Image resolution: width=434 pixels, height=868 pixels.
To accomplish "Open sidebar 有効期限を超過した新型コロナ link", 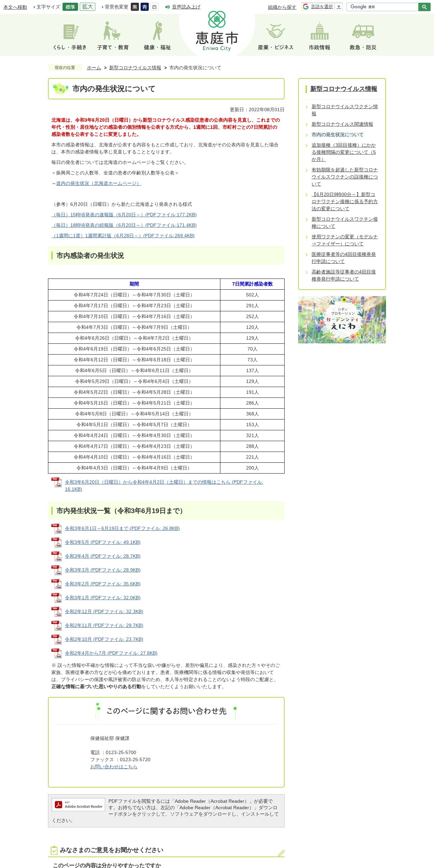I will pyautogui.click(x=345, y=177).
